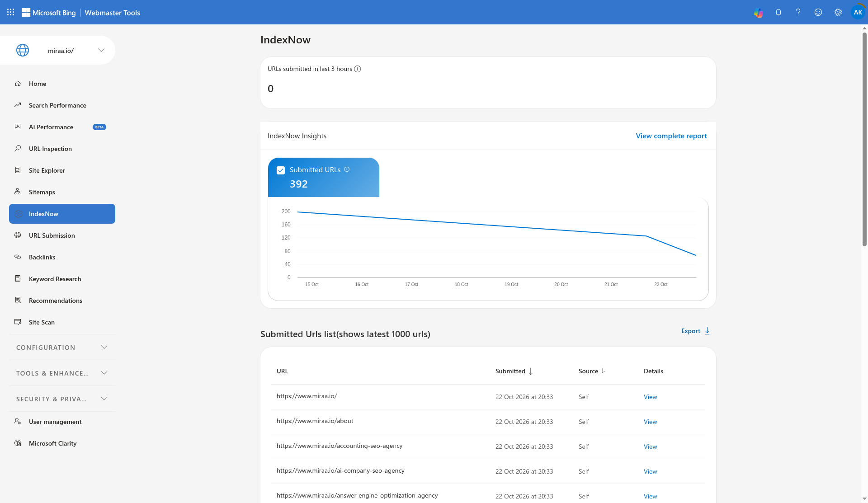Click the Microsoft Bing logo
The image size is (868, 503).
(49, 13)
